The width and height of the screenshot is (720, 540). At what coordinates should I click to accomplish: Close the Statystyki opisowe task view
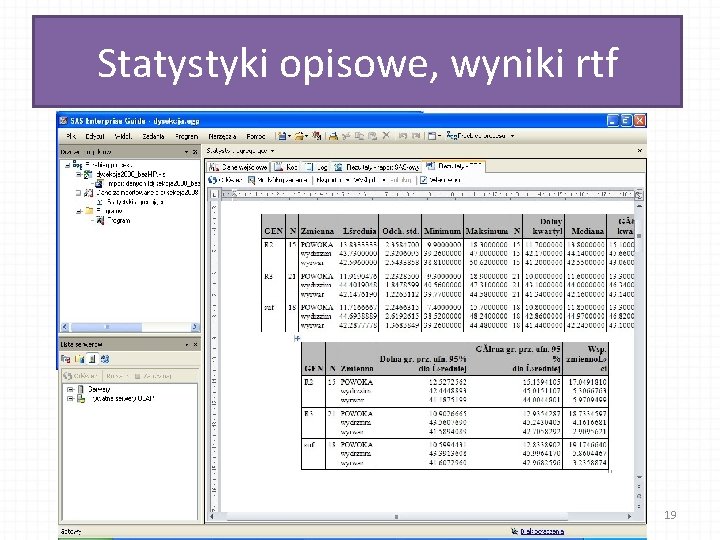(640, 151)
